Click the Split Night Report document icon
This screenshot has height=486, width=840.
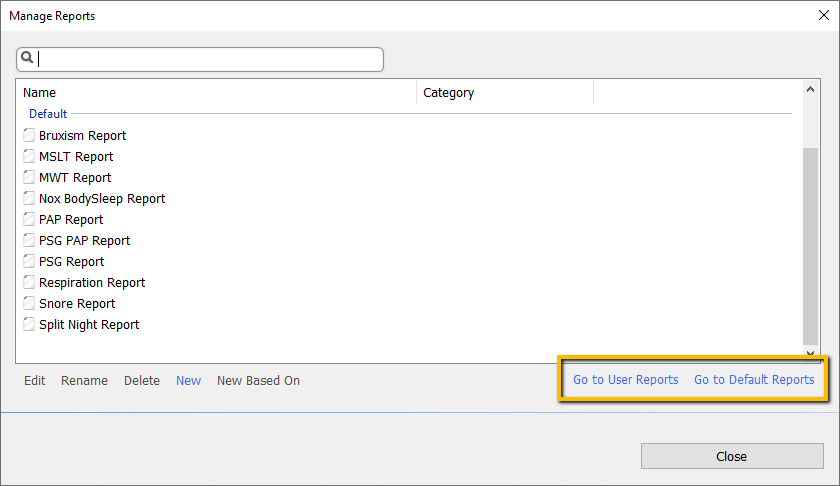[x=29, y=324]
